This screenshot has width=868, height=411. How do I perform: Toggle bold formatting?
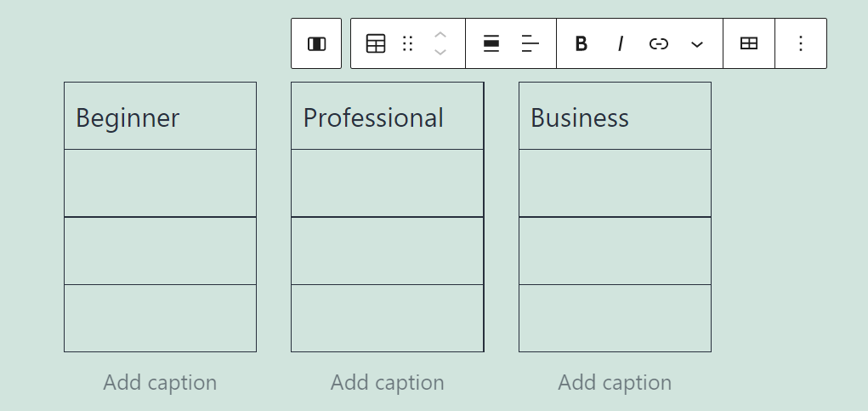(x=582, y=44)
